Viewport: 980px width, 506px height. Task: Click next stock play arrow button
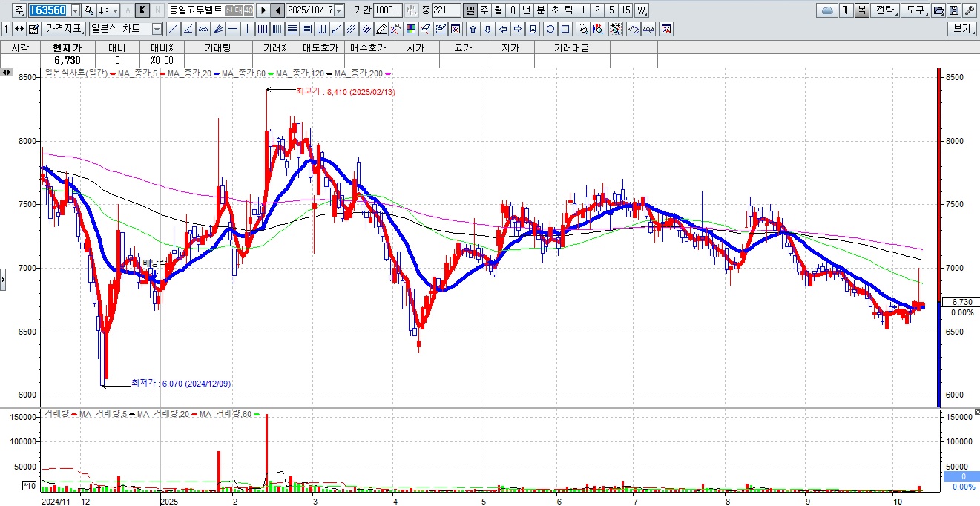point(263,10)
